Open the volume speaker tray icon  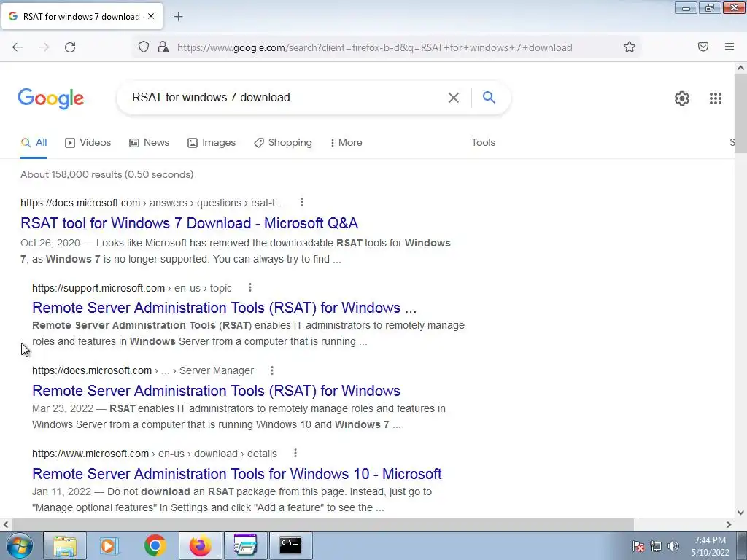click(673, 546)
